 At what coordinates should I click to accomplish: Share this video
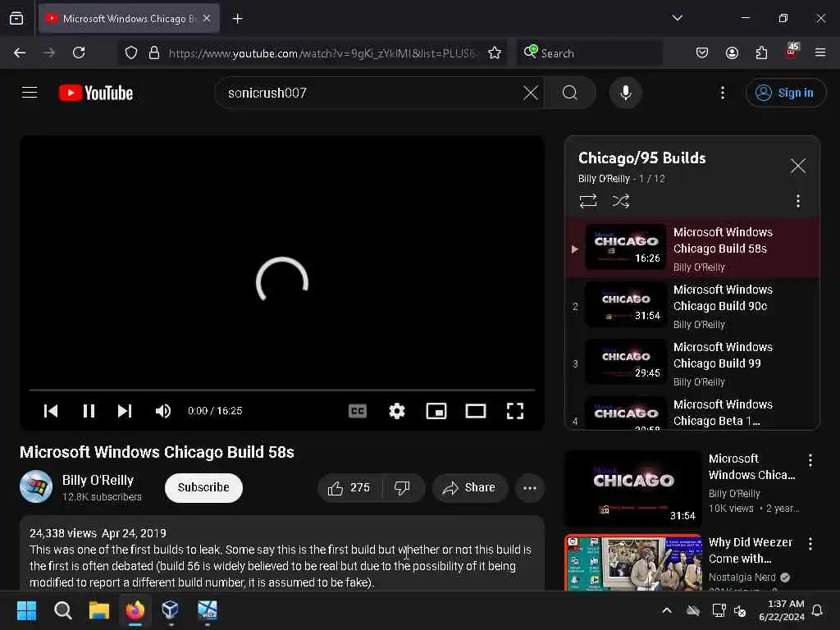(470, 487)
